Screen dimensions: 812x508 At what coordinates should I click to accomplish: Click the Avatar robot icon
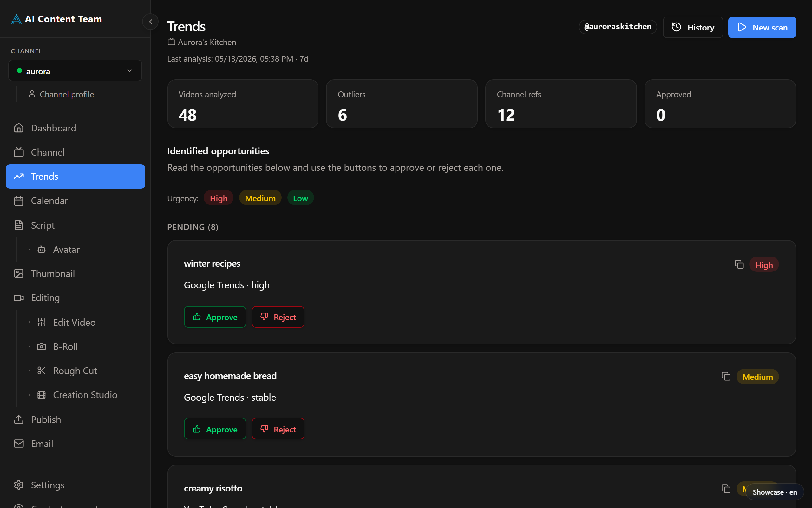coord(42,249)
